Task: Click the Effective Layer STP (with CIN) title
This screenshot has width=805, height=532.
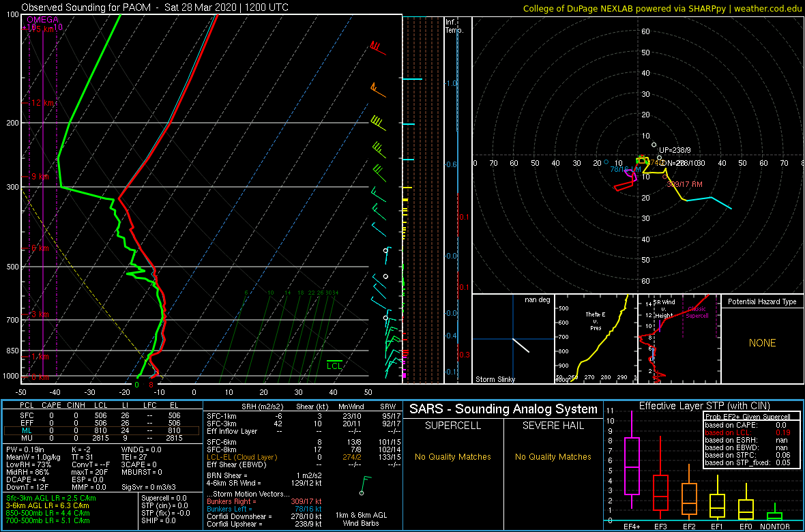Action: click(x=704, y=407)
